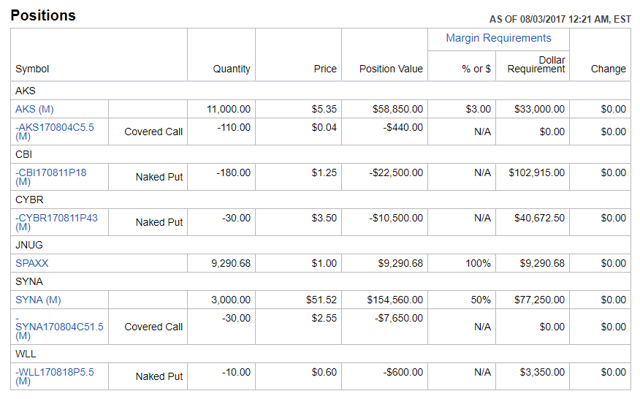
Task: Click the -$7,650.00 position value
Action: click(x=399, y=318)
